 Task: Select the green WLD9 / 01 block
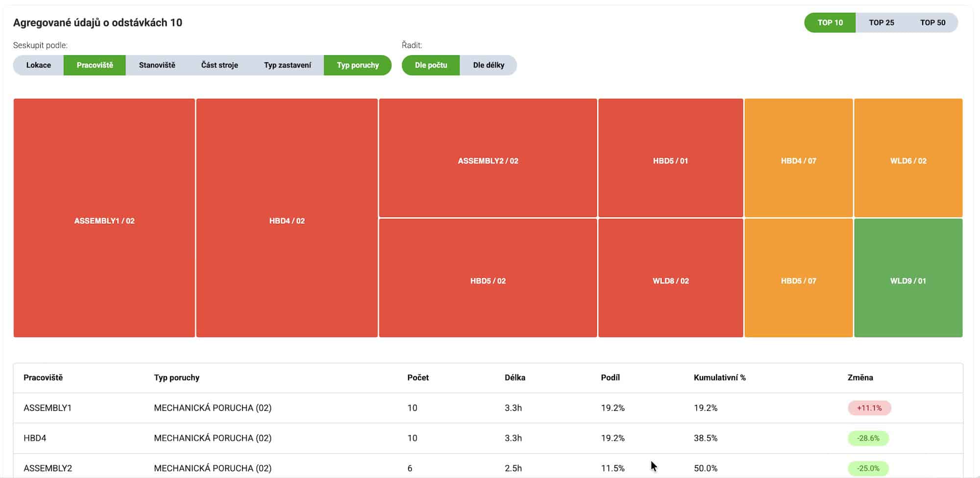(x=907, y=281)
